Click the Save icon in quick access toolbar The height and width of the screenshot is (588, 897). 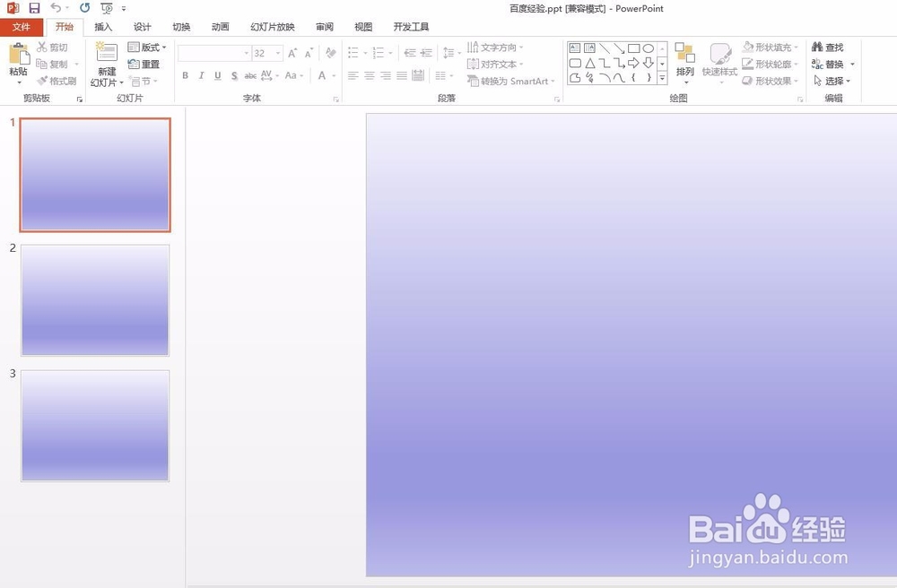(x=34, y=8)
